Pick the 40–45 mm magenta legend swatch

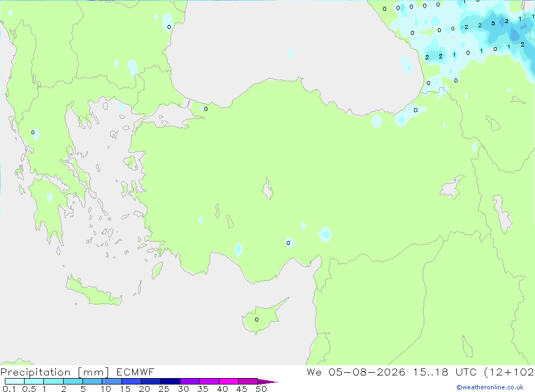click(x=228, y=381)
